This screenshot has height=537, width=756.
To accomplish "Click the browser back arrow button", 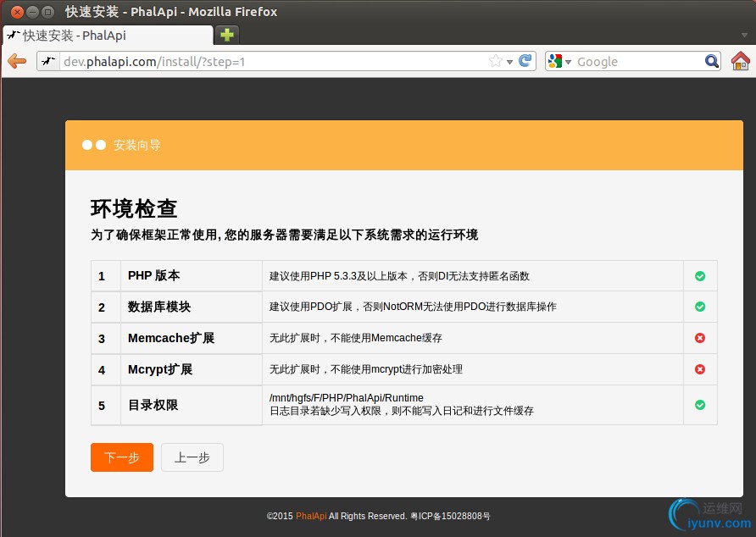I will tap(17, 61).
